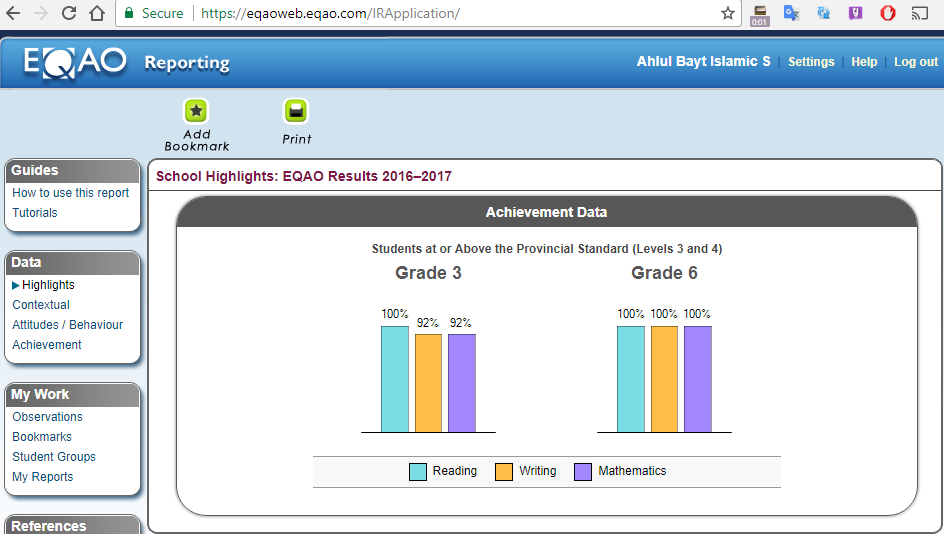The image size is (945, 534).
Task: Click the browser forward arrow
Action: 40,13
